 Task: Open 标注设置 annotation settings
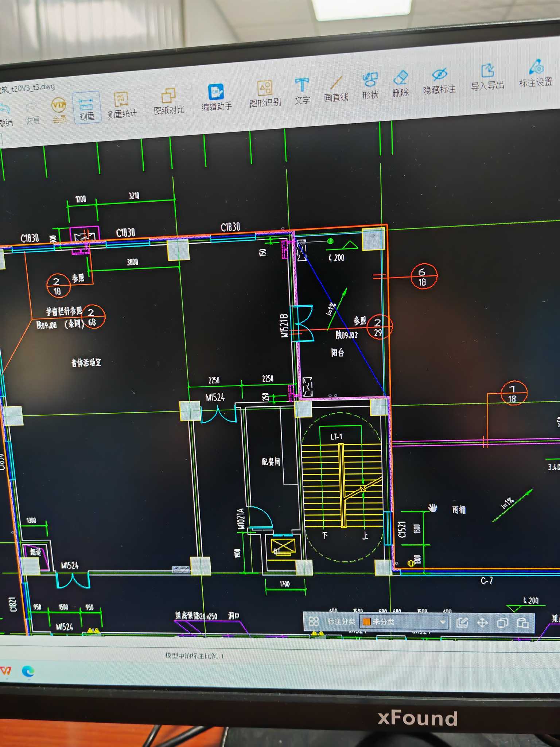click(x=536, y=73)
